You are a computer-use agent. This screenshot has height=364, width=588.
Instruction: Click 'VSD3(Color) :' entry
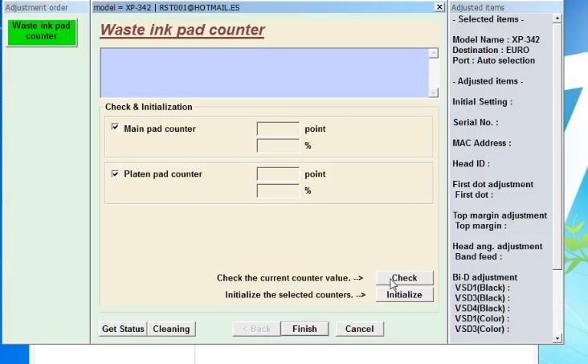482,329
